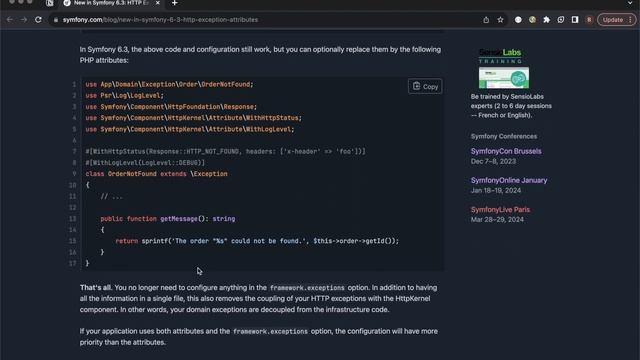Click the 'Dec 7–8, 2023' date

click(493, 161)
